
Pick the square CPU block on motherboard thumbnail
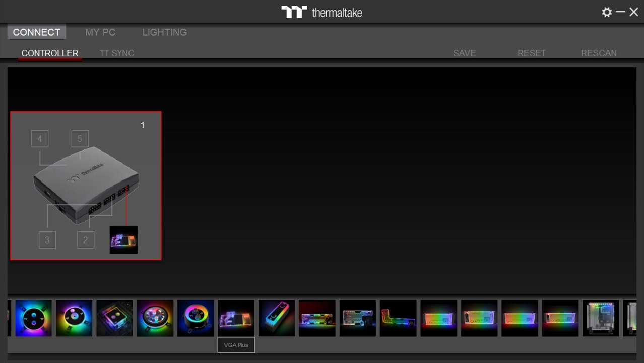tap(114, 318)
